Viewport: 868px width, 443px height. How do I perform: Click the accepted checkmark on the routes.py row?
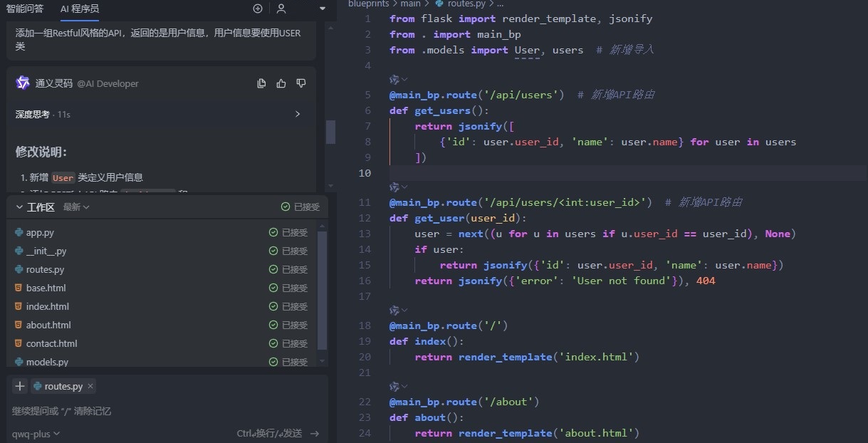273,269
